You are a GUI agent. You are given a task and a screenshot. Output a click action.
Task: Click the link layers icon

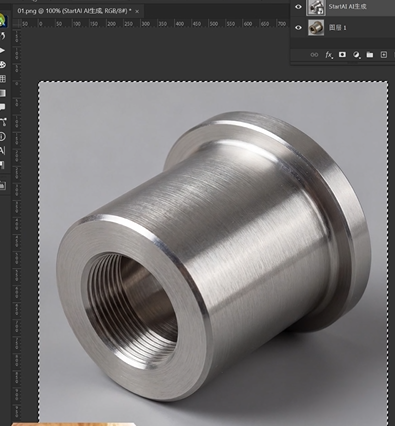point(314,55)
